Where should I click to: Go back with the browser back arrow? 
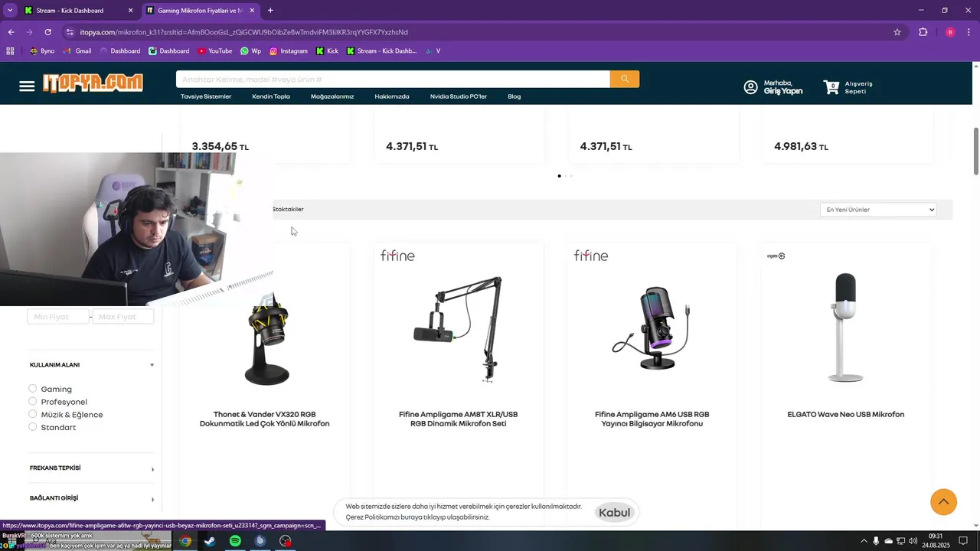[x=11, y=32]
